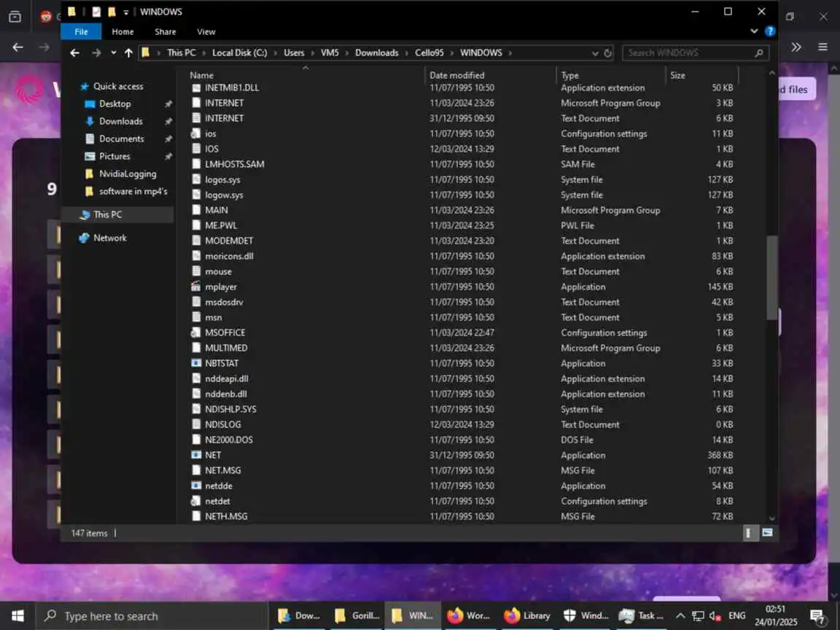
Task: Select the NBTSTAT application icon
Action: click(x=196, y=363)
